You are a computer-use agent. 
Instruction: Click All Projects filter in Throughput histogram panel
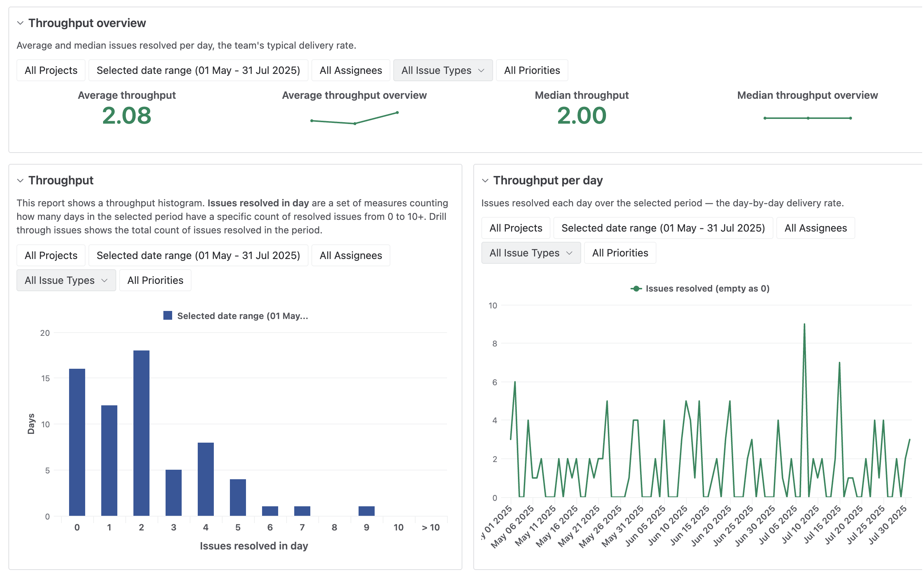(x=51, y=255)
